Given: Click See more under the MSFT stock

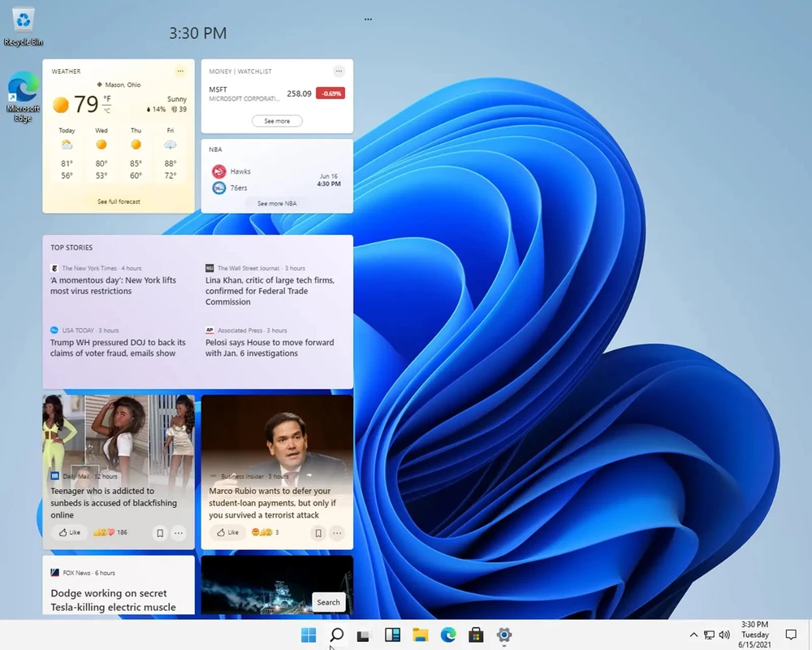Looking at the screenshot, I should click(277, 120).
